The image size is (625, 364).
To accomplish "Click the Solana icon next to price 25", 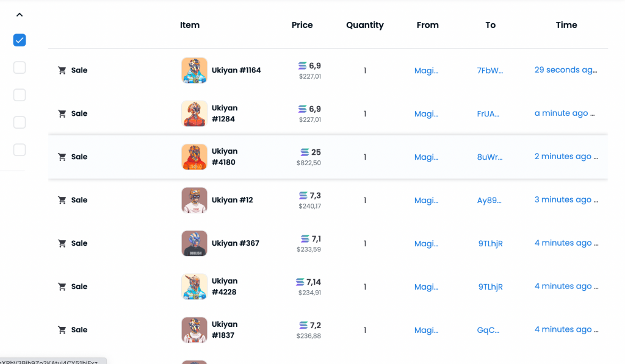I will click(x=305, y=152).
